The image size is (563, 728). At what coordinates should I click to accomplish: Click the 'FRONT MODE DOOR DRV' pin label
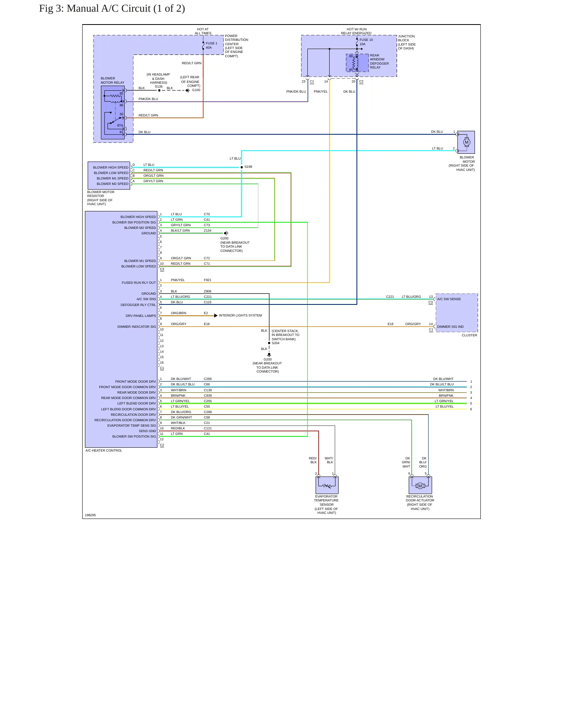coord(135,382)
